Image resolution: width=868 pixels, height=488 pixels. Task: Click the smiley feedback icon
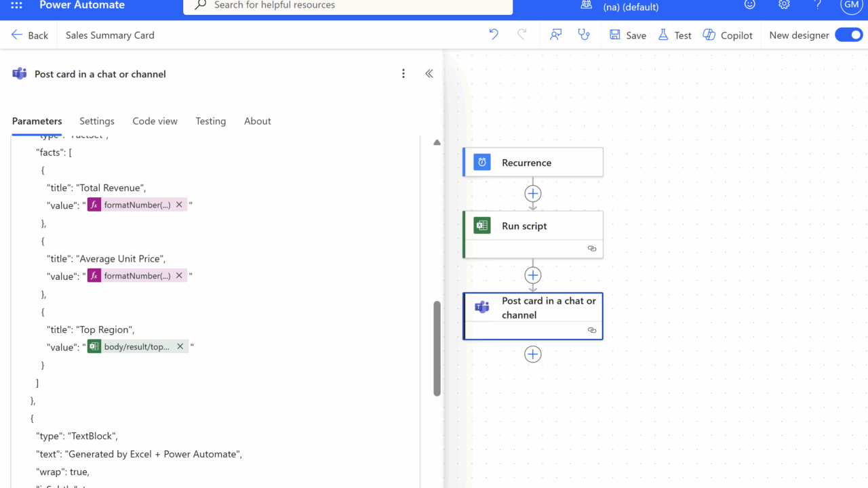(749, 5)
